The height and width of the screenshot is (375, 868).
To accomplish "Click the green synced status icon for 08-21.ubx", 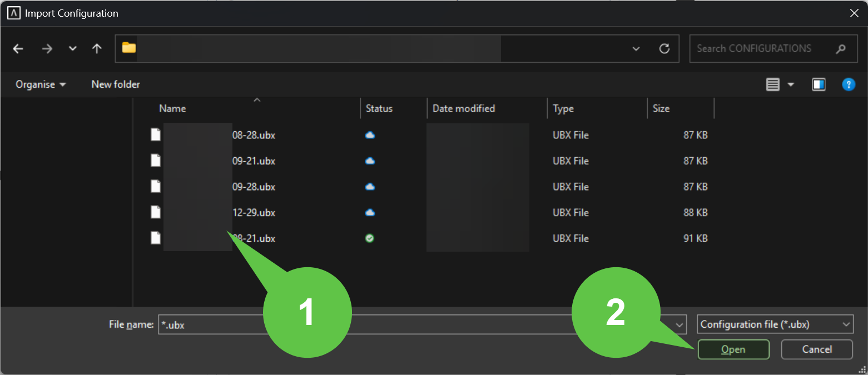I will tap(370, 238).
